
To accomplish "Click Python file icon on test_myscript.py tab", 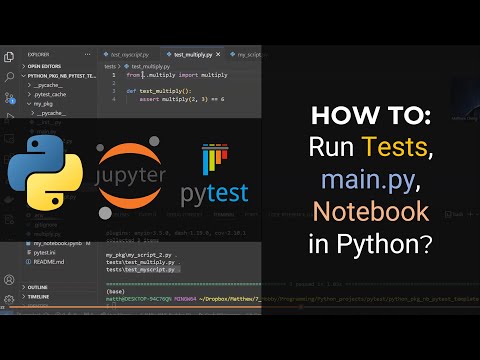I will 106,54.
